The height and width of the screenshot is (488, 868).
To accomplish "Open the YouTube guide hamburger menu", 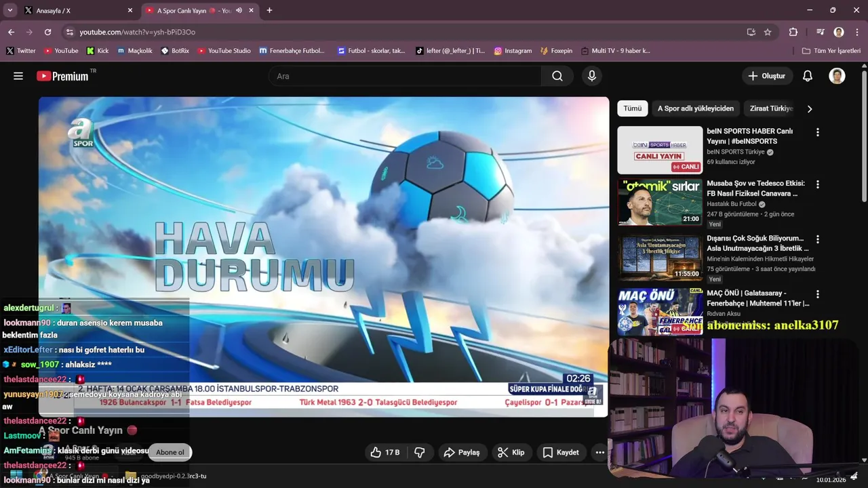I will click(18, 76).
